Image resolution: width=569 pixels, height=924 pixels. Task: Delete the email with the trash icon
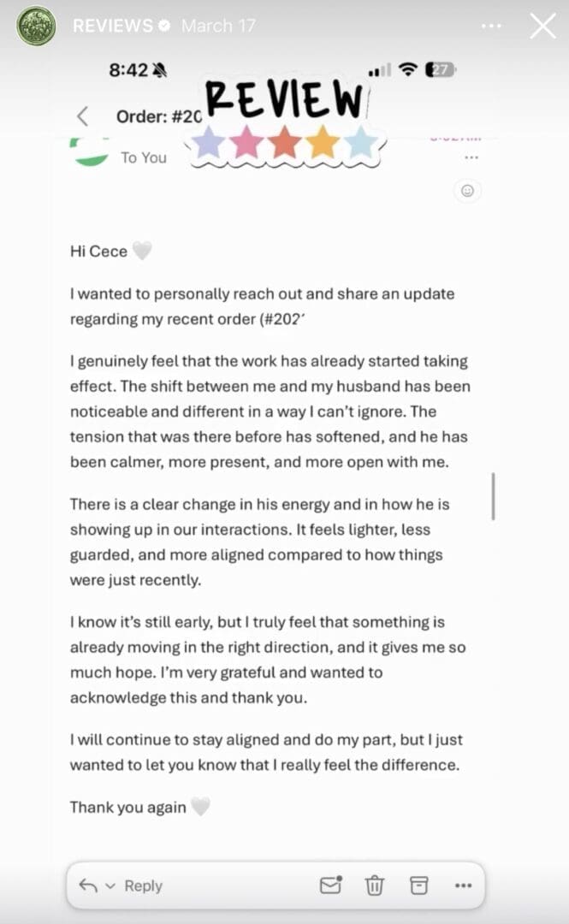375,885
